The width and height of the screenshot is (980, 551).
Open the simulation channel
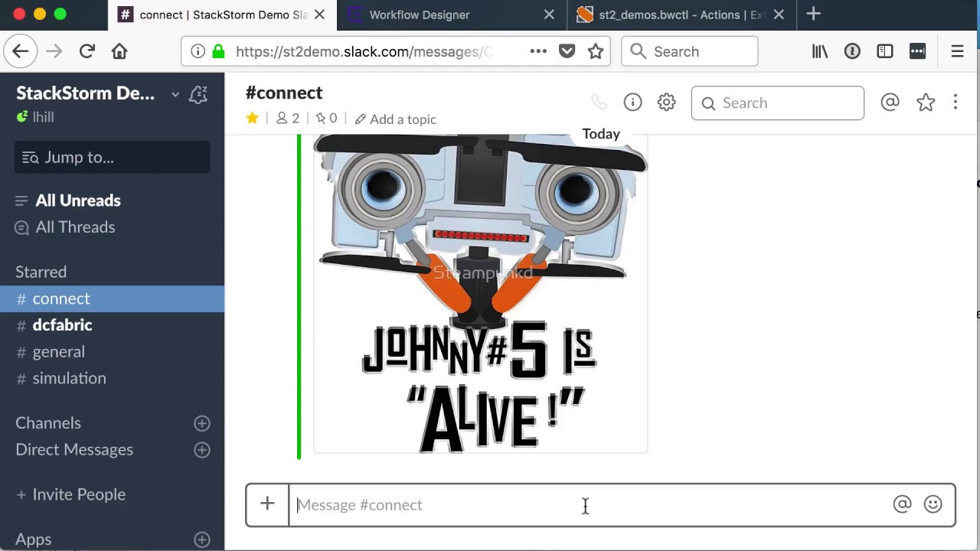click(x=112, y=378)
